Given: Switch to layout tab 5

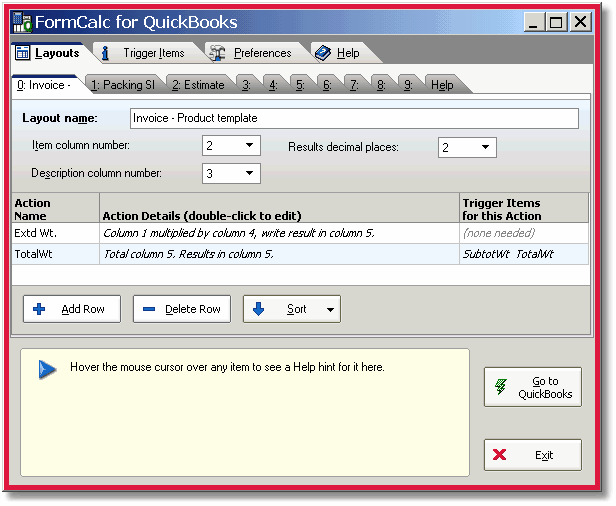Looking at the screenshot, I should click(300, 85).
